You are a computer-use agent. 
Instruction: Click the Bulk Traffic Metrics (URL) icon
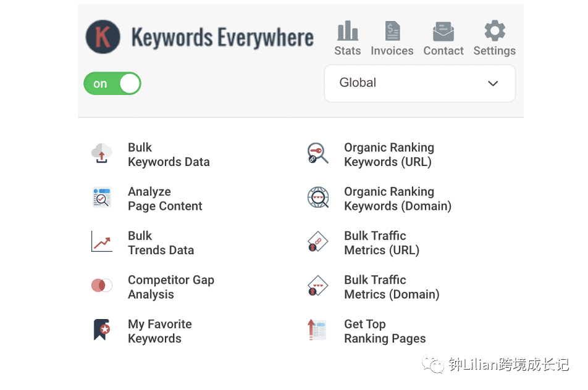point(317,241)
